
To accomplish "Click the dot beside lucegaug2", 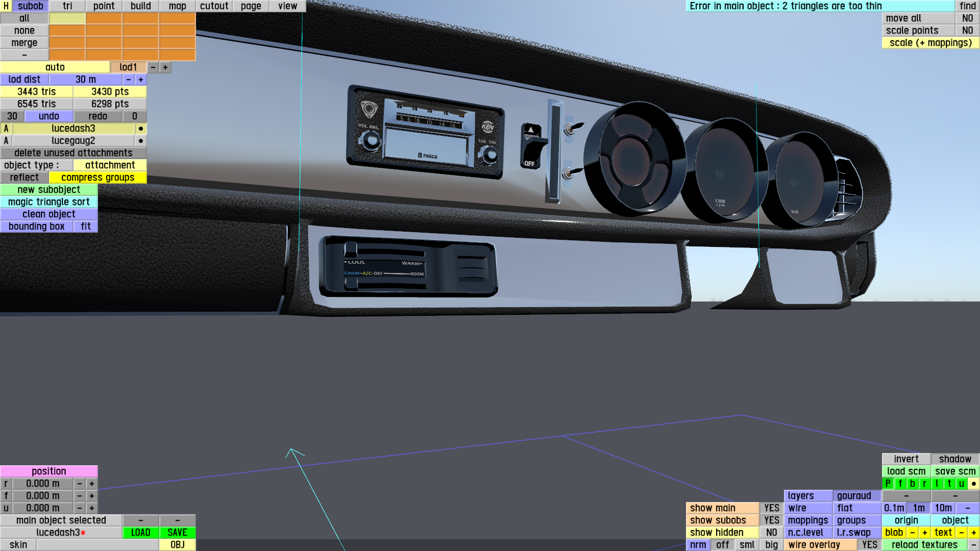I will 140,141.
